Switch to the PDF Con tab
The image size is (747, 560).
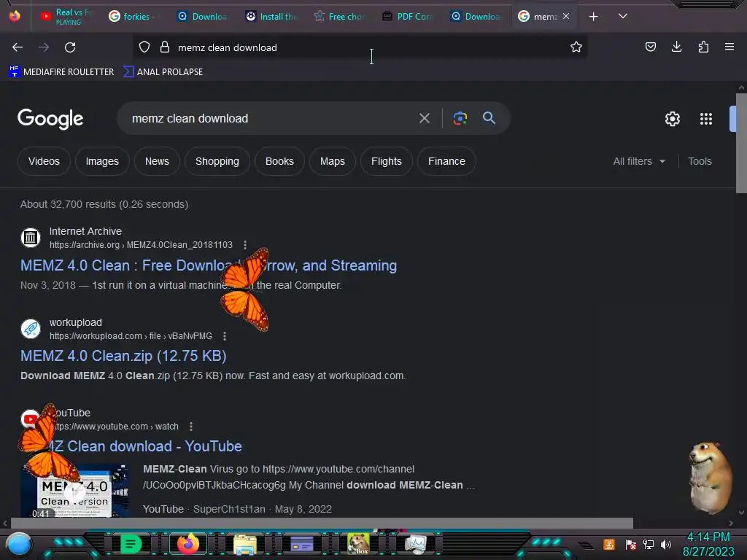408,16
